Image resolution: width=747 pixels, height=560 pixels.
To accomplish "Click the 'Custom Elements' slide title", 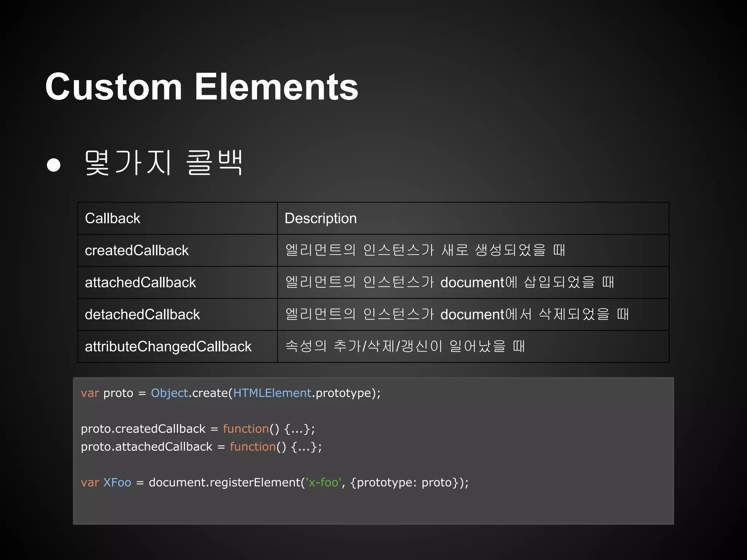I will click(x=202, y=87).
